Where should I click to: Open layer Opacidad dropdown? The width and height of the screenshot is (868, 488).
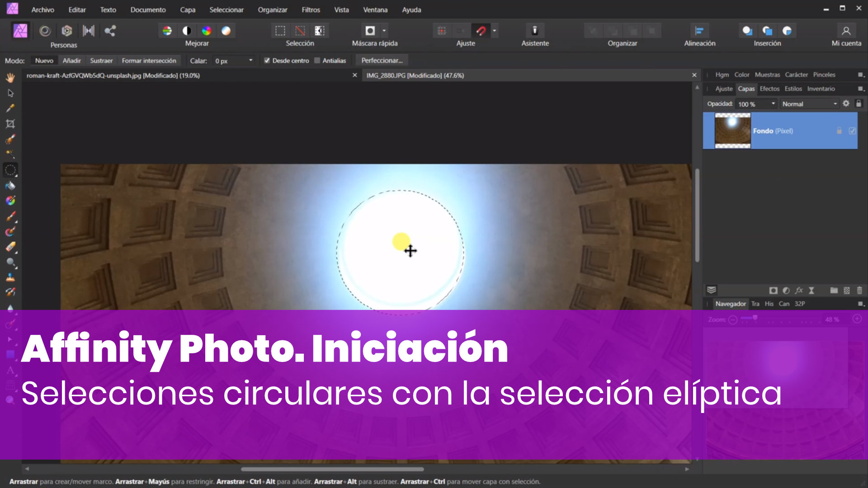tap(773, 104)
